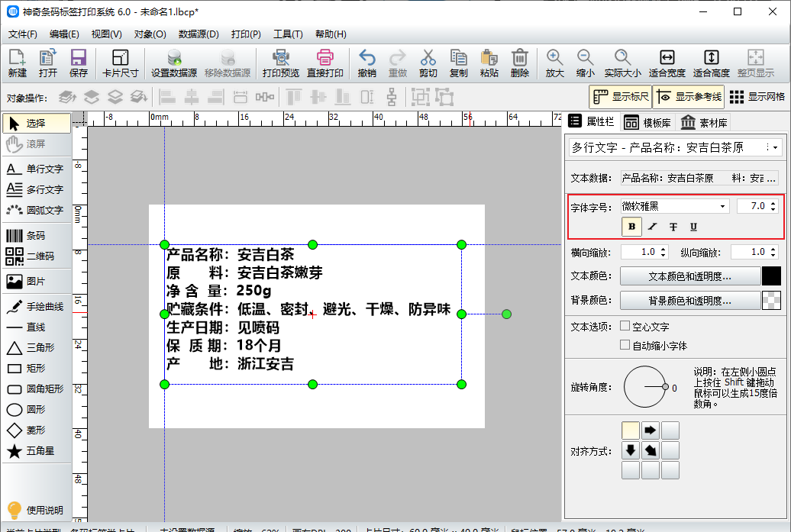Viewport: 791px width, 532px height.
Task: Enable the 空心文字 hollow text checkbox
Action: coord(625,326)
